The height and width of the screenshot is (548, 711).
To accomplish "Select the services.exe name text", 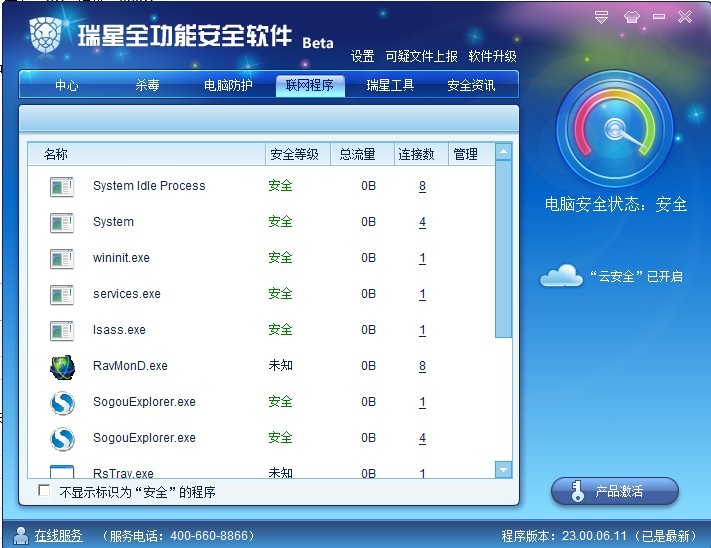I will [127, 294].
